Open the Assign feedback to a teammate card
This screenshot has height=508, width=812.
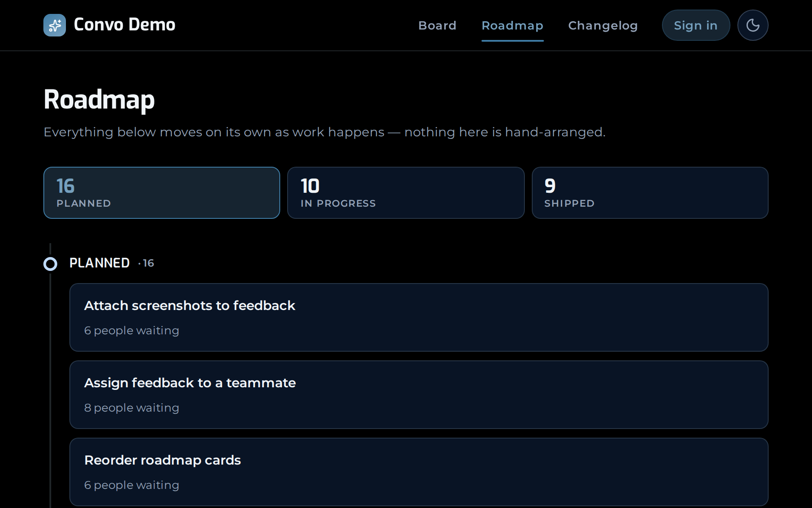pos(419,395)
